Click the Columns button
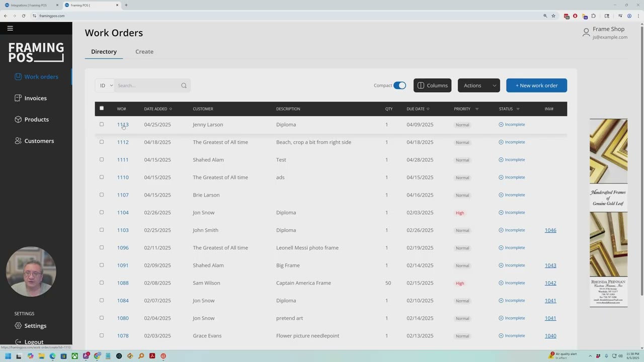 click(x=432, y=85)
